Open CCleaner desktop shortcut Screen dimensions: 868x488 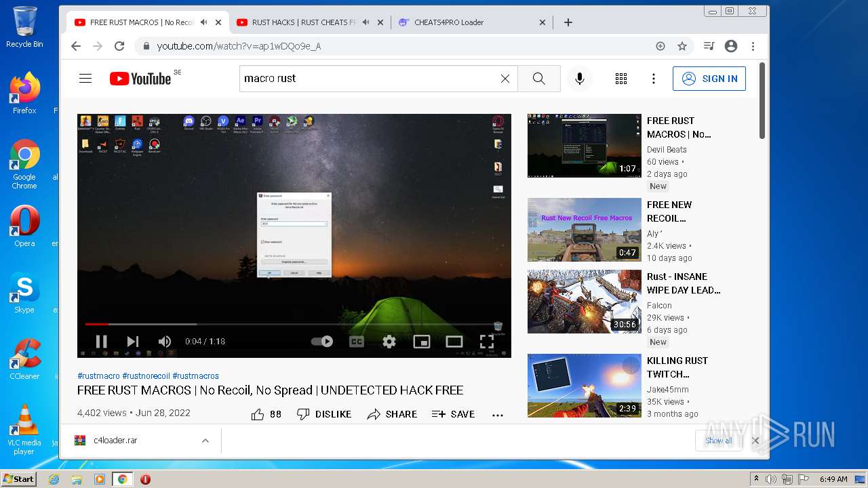[x=24, y=359]
